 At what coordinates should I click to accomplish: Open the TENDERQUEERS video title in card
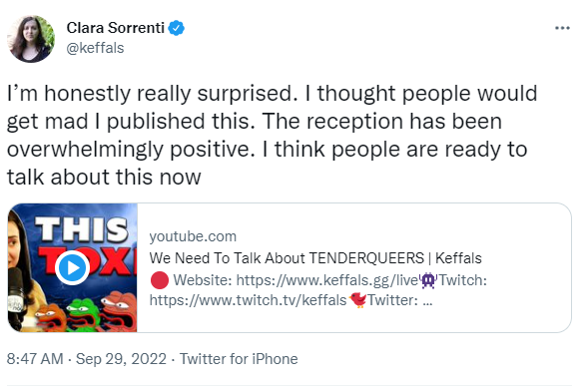pyautogui.click(x=315, y=258)
